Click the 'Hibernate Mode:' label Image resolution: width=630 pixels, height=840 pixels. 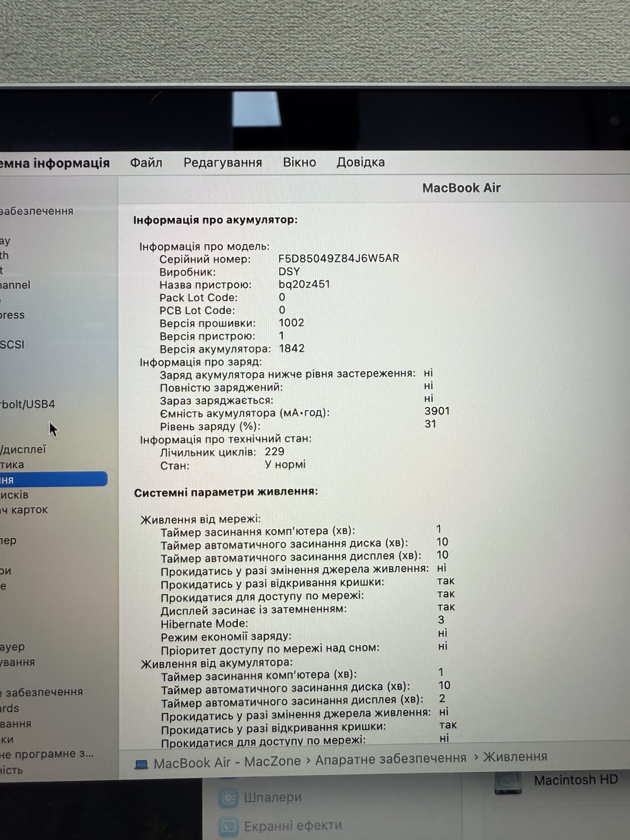pos(204,624)
